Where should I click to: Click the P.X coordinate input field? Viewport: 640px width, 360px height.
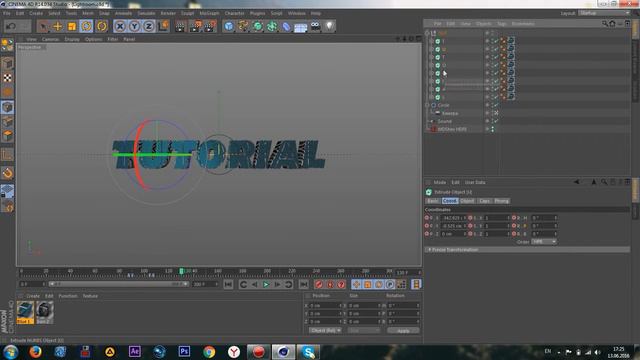(453, 218)
